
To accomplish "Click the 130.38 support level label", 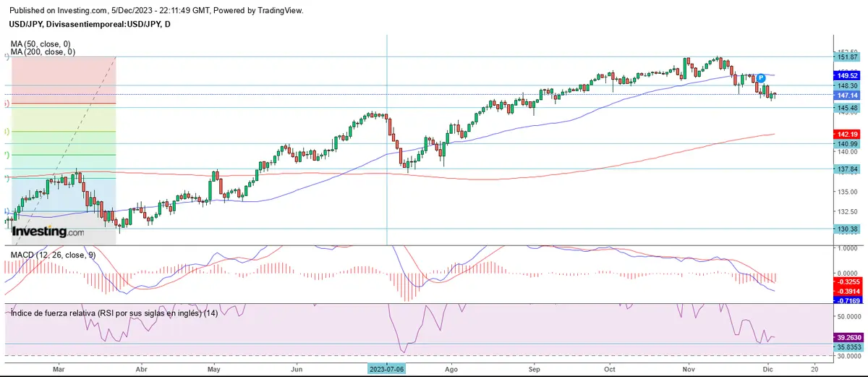I will pyautogui.click(x=847, y=229).
